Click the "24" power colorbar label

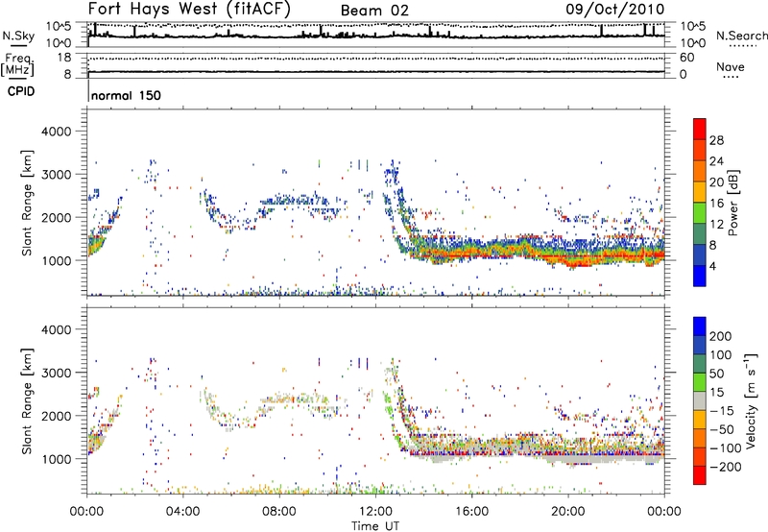[716, 161]
